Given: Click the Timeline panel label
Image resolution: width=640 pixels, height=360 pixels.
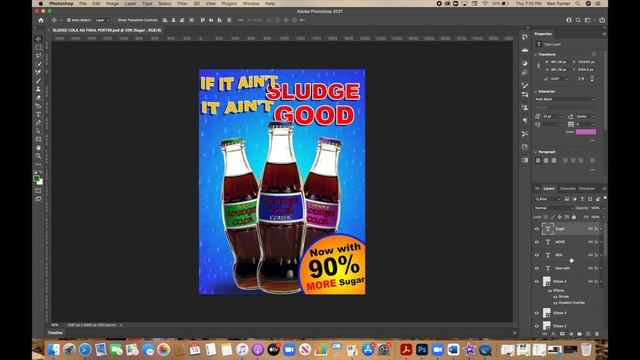Looking at the screenshot, I should (56, 333).
